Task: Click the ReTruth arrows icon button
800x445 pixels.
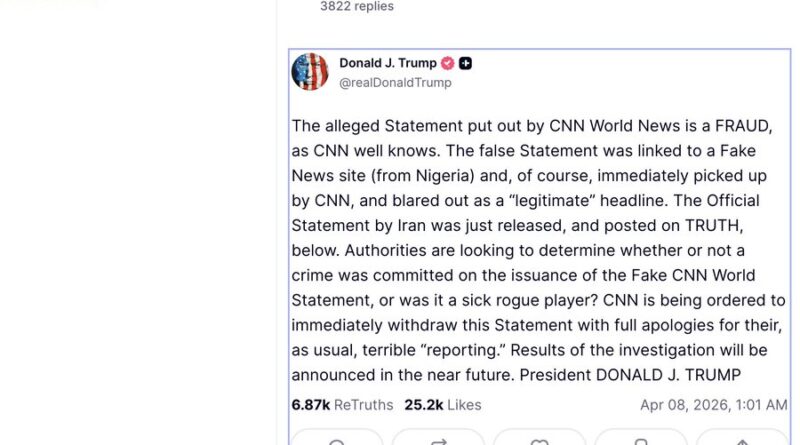Action: coord(438,441)
